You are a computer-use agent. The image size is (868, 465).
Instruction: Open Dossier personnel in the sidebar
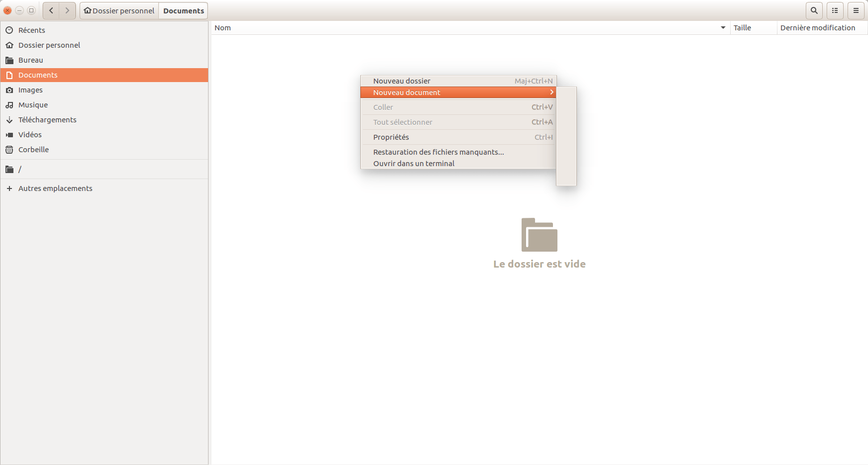pyautogui.click(x=104, y=45)
